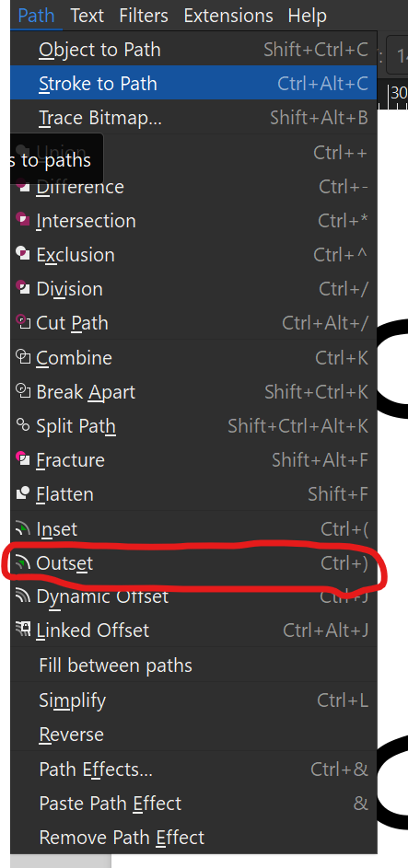Click the Cut Path icon
This screenshot has height=868, width=408.
(23, 323)
